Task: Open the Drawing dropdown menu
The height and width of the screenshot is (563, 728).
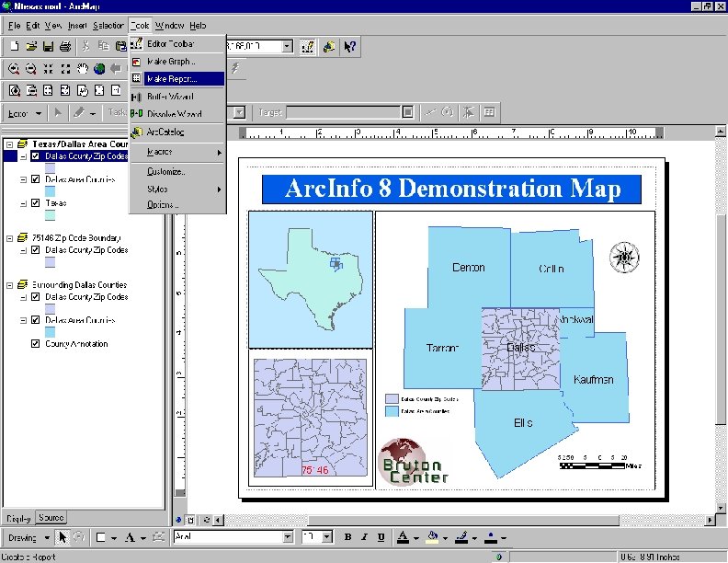Action: 28,538
